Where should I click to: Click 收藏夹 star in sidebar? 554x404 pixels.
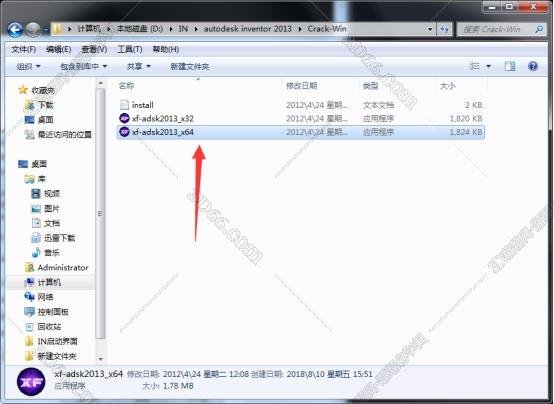[x=23, y=90]
